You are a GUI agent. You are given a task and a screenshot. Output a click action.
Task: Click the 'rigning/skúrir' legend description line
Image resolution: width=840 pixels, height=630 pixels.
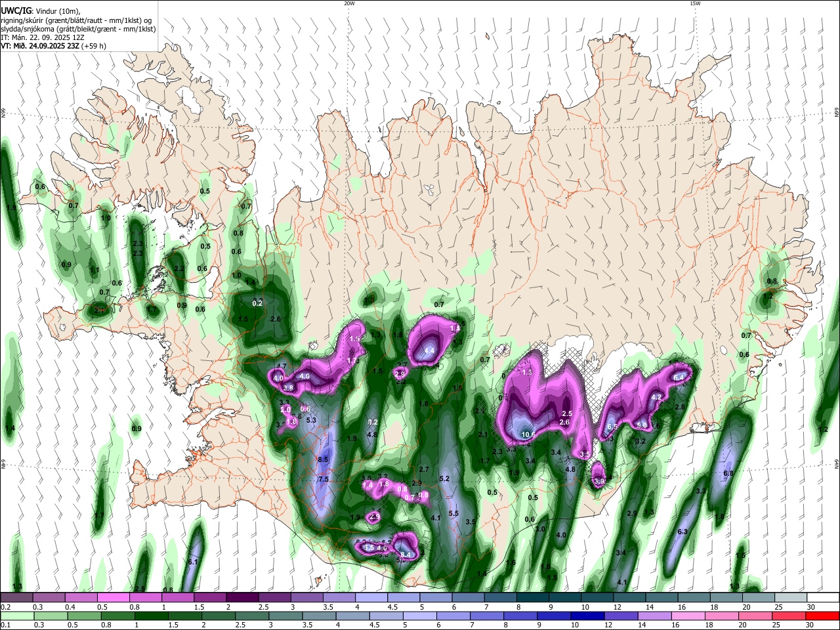pyautogui.click(x=76, y=20)
